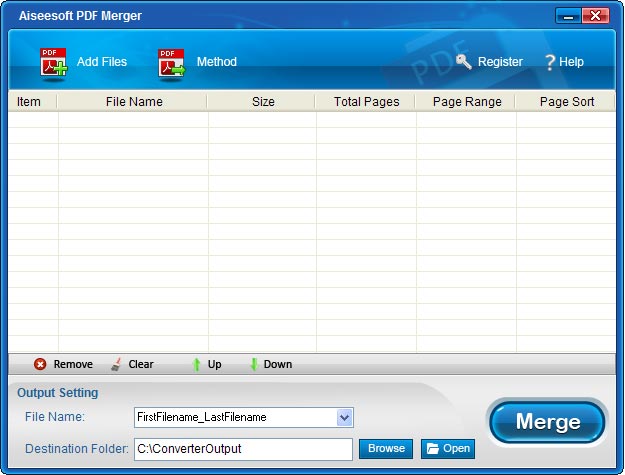Expand the File Name dropdown arrow

[x=344, y=417]
